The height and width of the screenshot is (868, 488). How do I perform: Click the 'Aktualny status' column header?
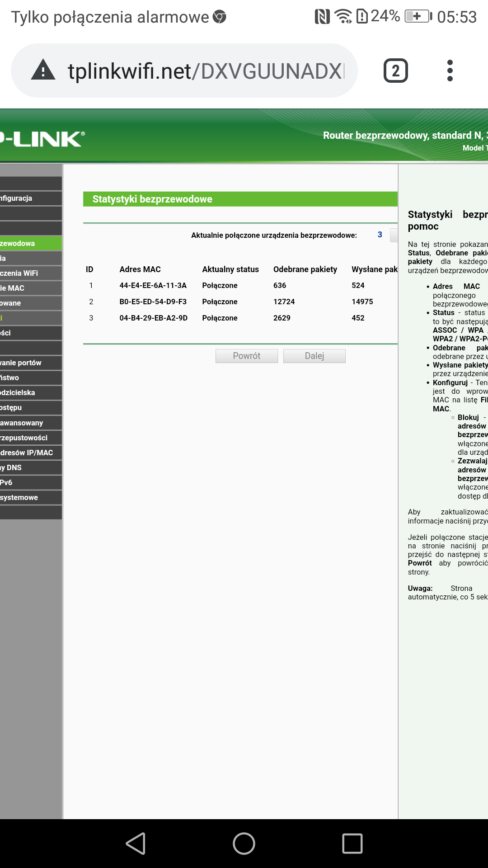point(230,269)
